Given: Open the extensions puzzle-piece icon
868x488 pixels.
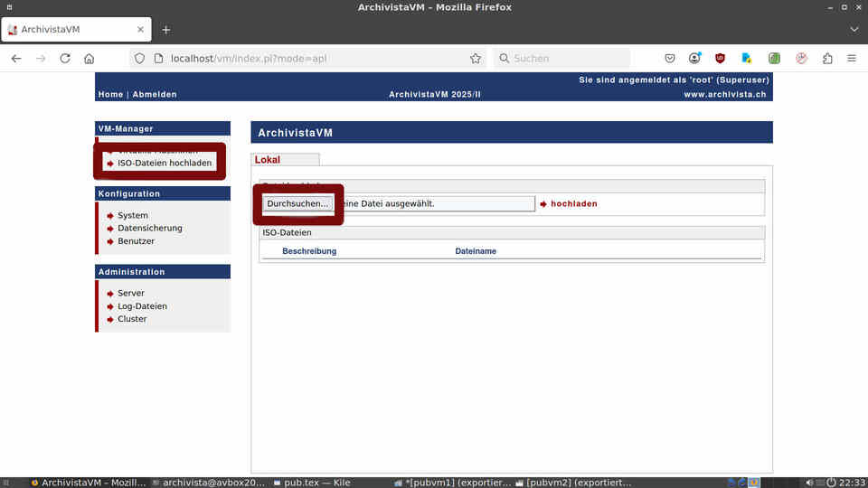Looking at the screenshot, I should 827,58.
